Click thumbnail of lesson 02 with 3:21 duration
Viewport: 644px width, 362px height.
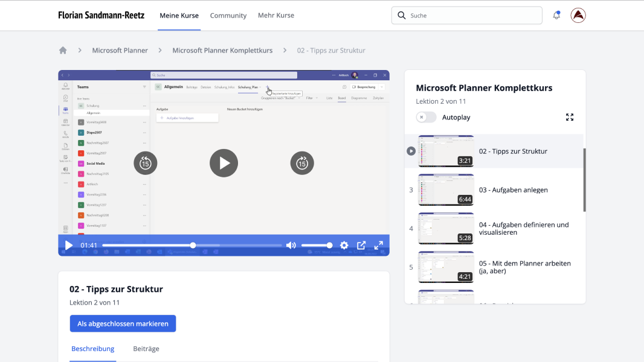point(446,151)
